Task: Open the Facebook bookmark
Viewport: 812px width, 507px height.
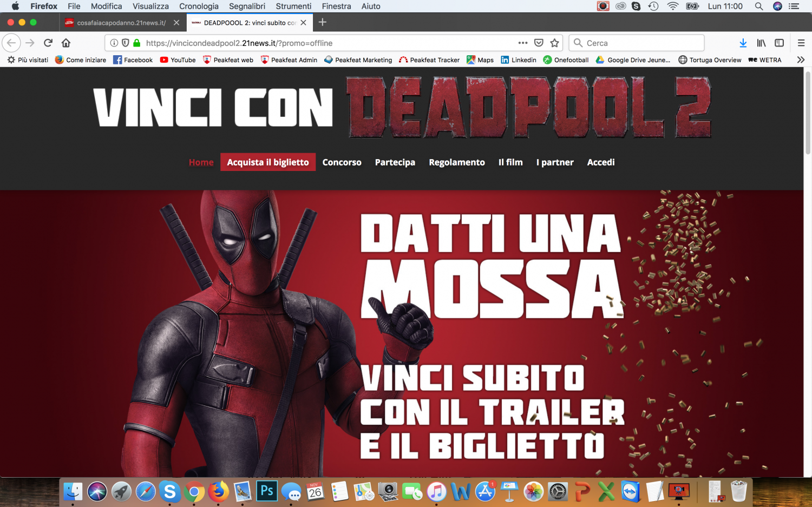Action: point(133,60)
